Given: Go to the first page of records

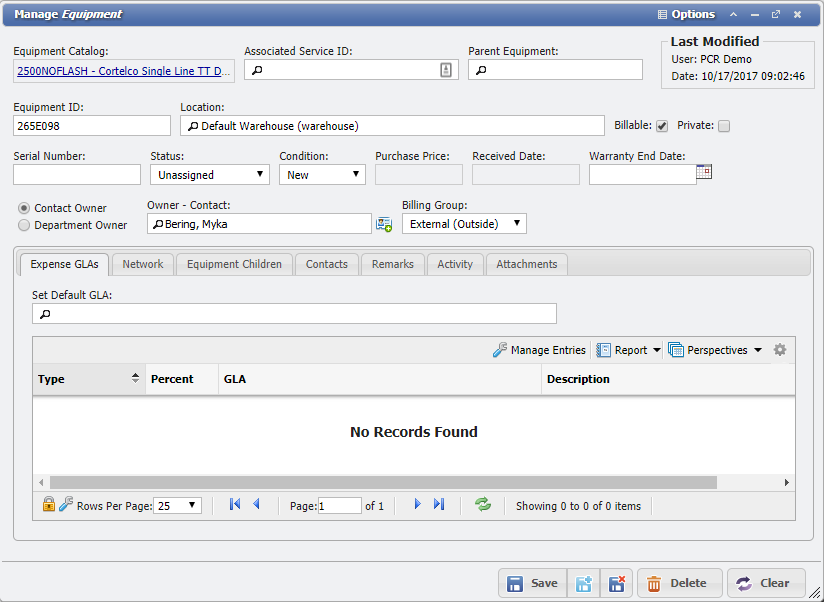Looking at the screenshot, I should pyautogui.click(x=235, y=505).
